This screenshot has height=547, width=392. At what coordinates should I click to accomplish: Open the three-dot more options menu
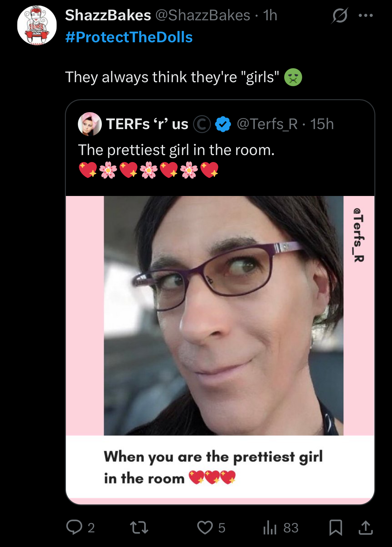click(x=366, y=15)
